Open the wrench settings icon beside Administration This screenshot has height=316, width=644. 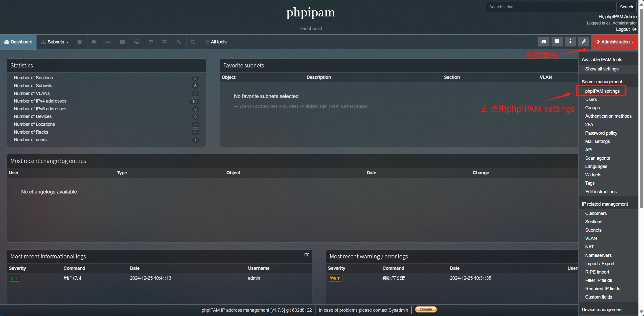pyautogui.click(x=584, y=42)
